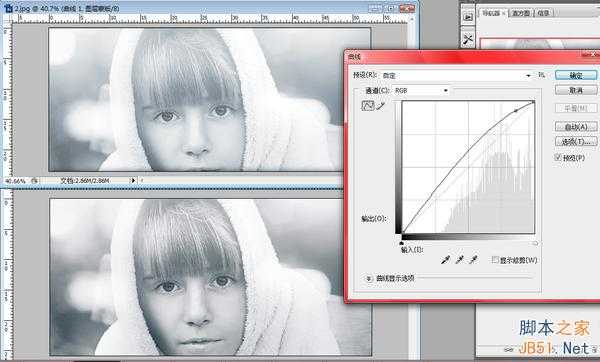The image size is (600, 362).
Task: Click the tools icon in the right panel dock
Action: tap(468, 39)
